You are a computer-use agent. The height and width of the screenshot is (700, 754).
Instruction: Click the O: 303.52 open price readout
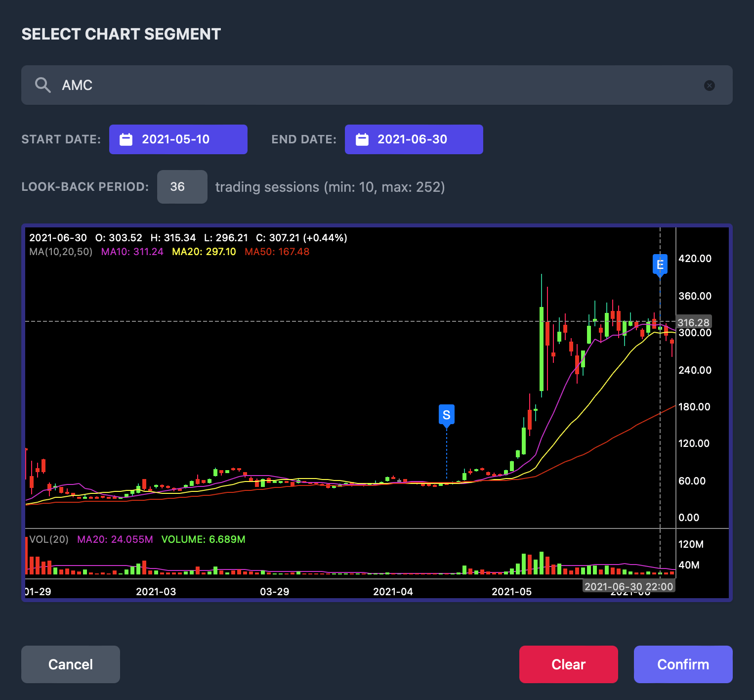click(119, 238)
